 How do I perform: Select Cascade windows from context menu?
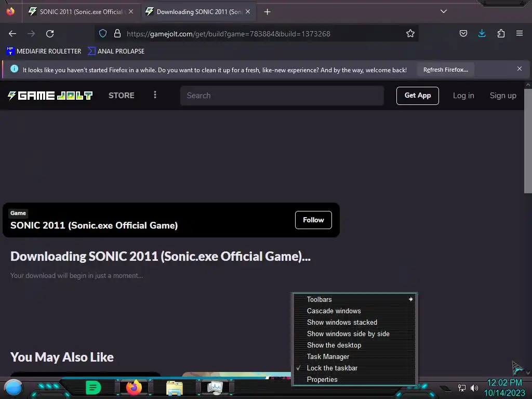point(355,311)
